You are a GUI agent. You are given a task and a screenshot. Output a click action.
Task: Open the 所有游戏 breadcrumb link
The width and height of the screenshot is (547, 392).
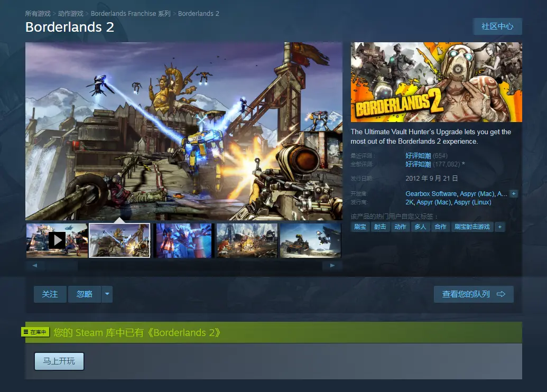click(x=38, y=14)
